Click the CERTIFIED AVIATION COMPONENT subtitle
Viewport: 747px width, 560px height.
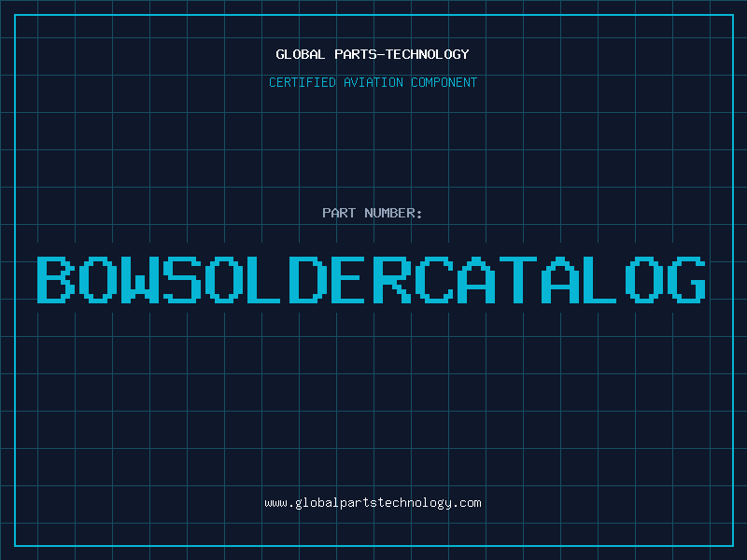[x=373, y=82]
